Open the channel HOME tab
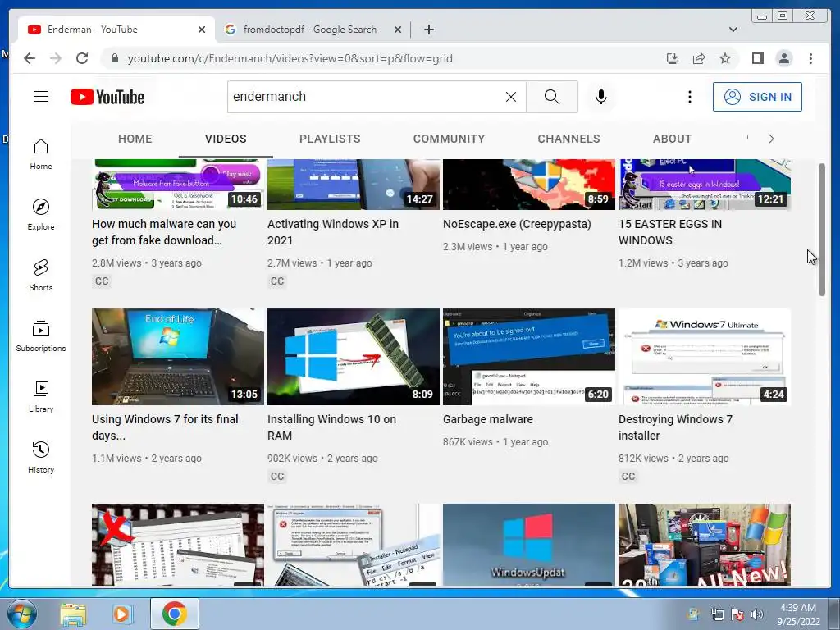Image resolution: width=840 pixels, height=630 pixels. tap(135, 139)
